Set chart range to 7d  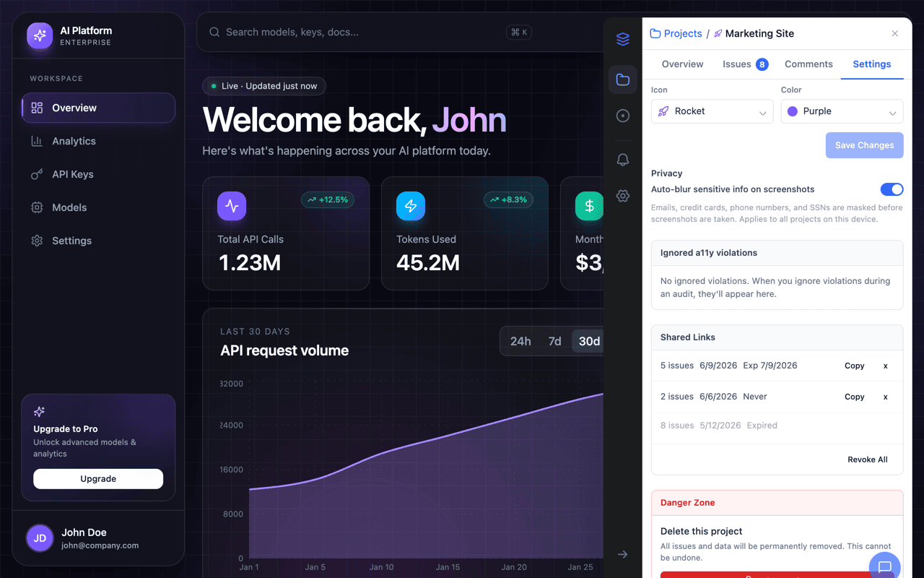(x=554, y=341)
